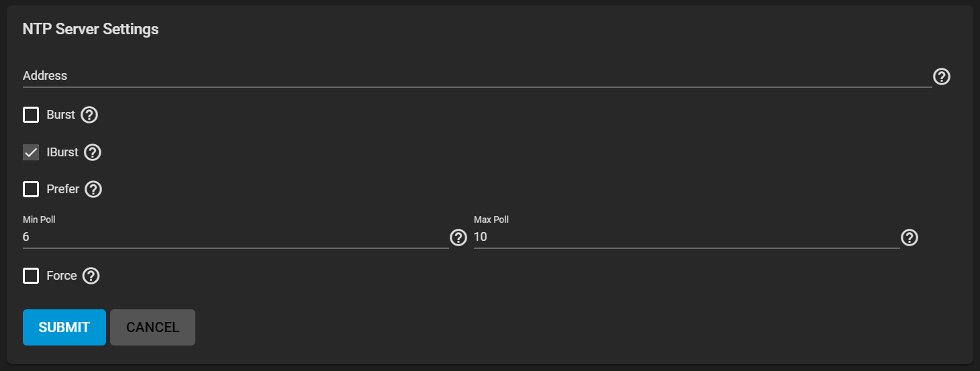Tick the Prefer checkbox
The height and width of the screenshot is (371, 980).
pos(31,189)
